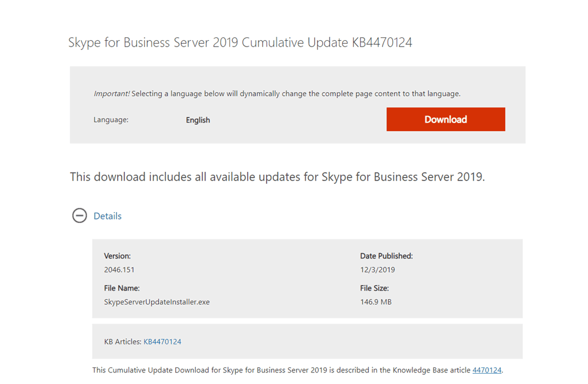Click the Details section label
The height and width of the screenshot is (384, 588).
(107, 216)
